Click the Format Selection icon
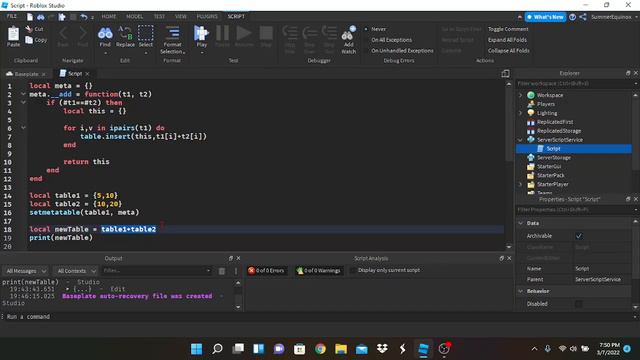The width and height of the screenshot is (640, 360). (x=172, y=33)
